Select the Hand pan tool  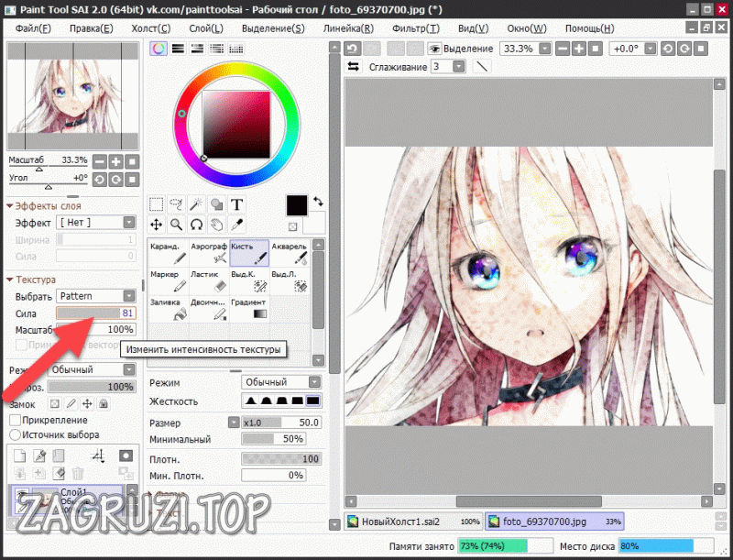[x=216, y=225]
